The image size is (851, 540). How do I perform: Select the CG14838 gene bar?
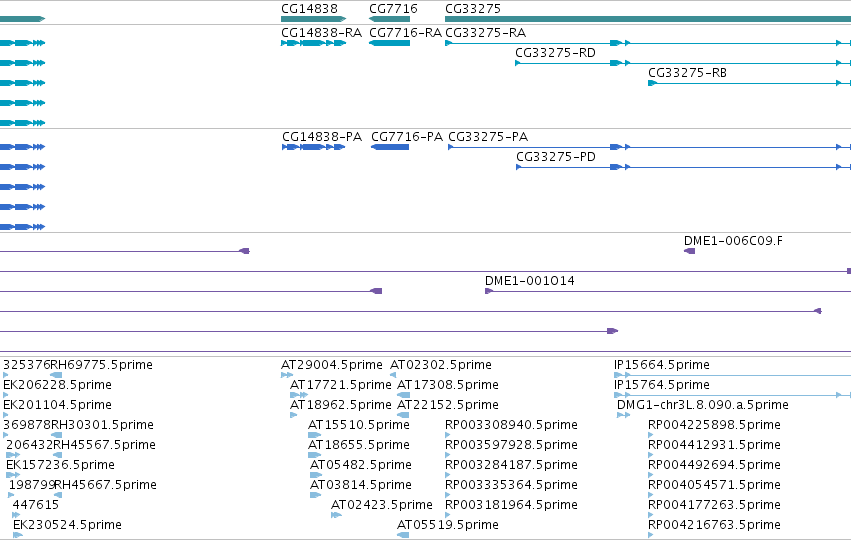313,19
